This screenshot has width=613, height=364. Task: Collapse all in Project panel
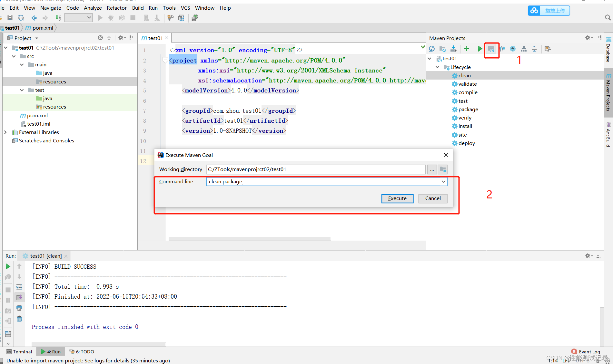109,38
